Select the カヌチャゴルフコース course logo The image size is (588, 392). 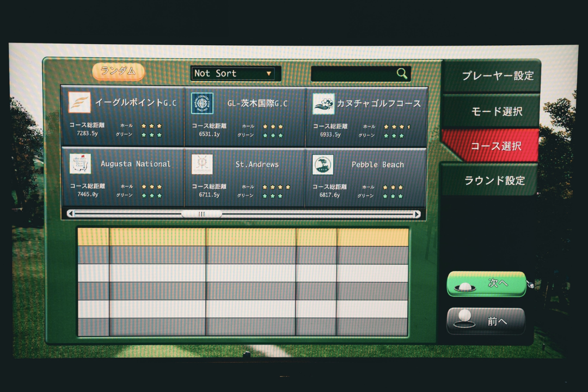coord(323,104)
